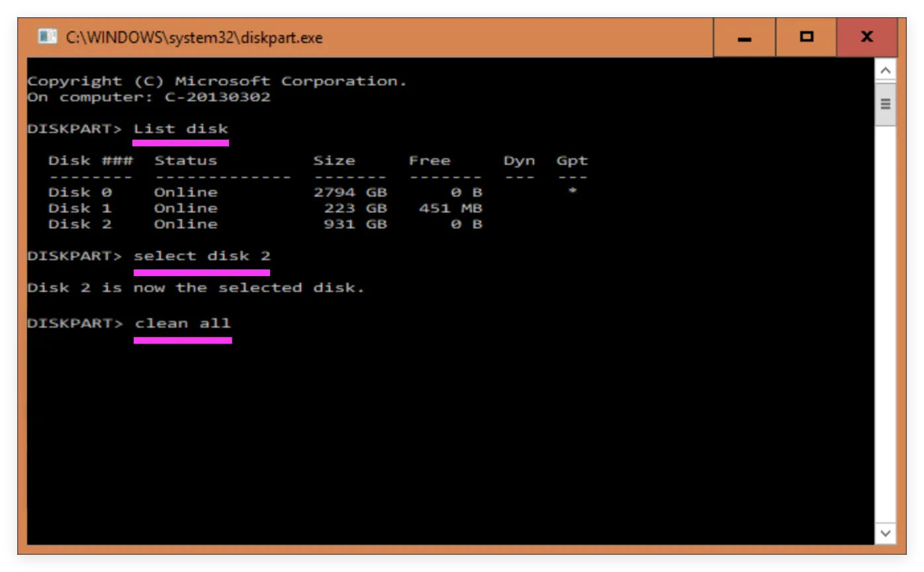Click the 'Gpt' column header
The height and width of the screenshot is (572, 924).
pos(573,160)
